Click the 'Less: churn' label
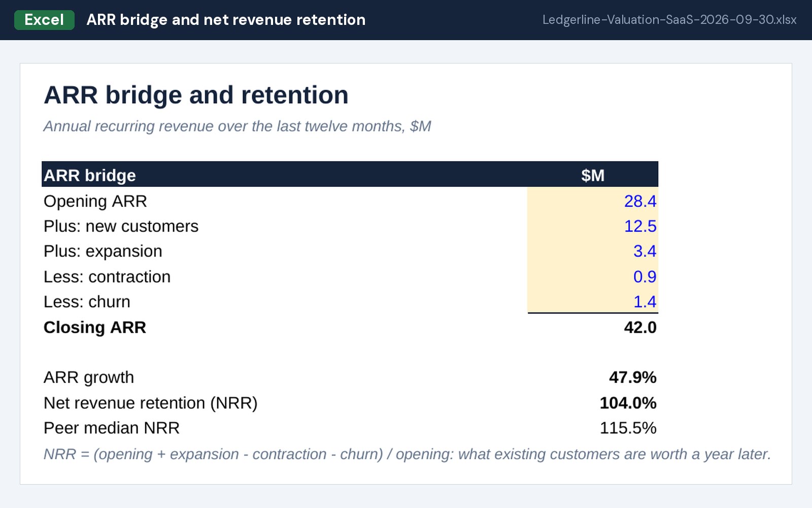This screenshot has height=508, width=812. (87, 302)
